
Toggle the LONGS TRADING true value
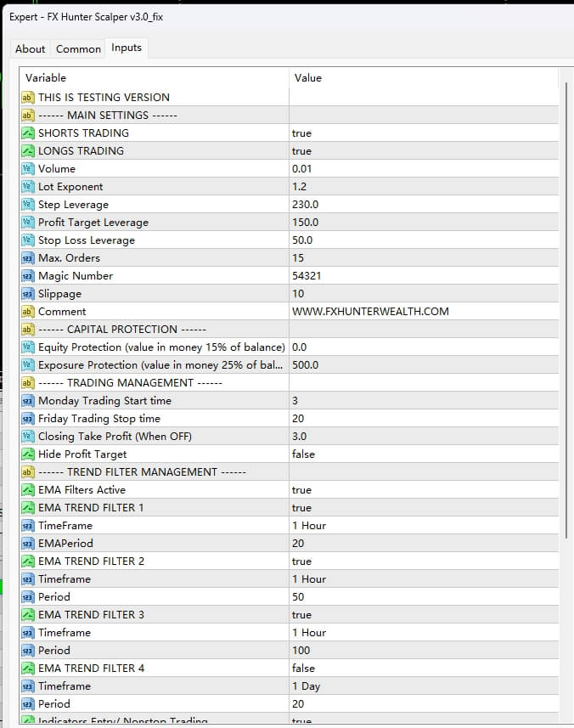click(x=423, y=151)
